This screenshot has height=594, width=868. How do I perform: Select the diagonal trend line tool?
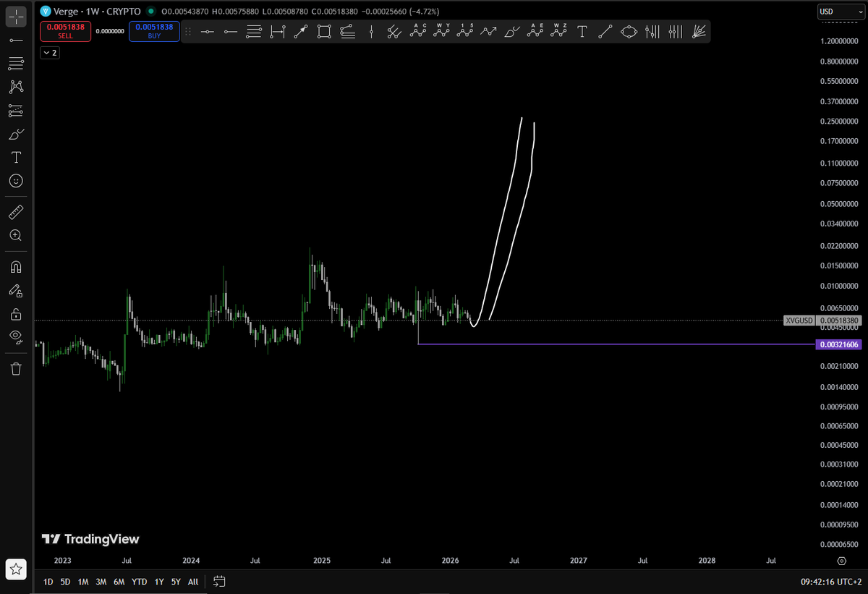[x=606, y=32]
